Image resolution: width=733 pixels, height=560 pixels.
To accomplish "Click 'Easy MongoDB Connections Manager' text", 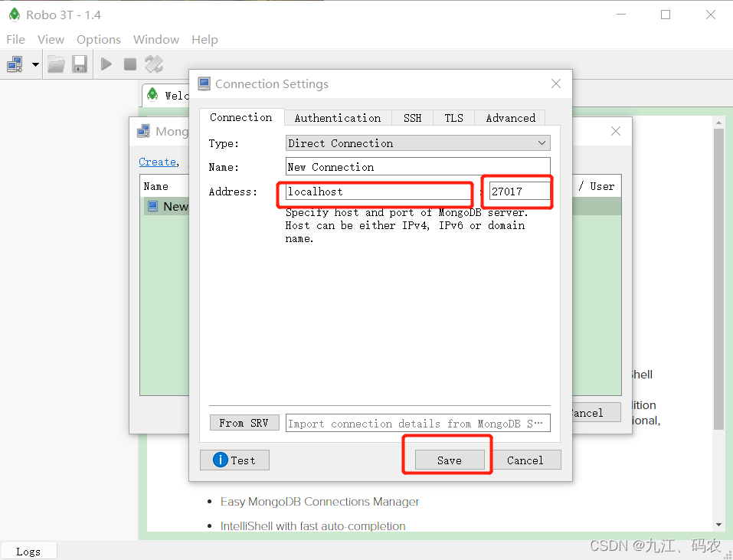I will pyautogui.click(x=319, y=502).
